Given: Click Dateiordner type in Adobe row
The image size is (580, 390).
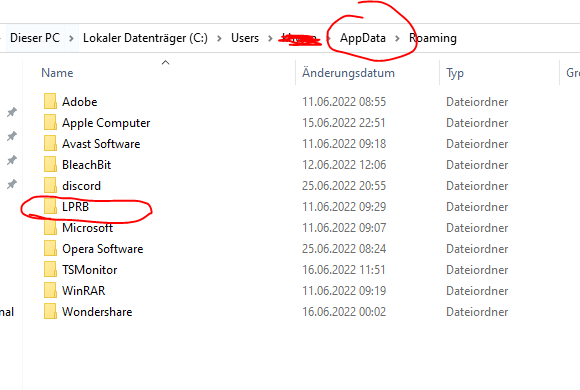Looking at the screenshot, I should (477, 102).
